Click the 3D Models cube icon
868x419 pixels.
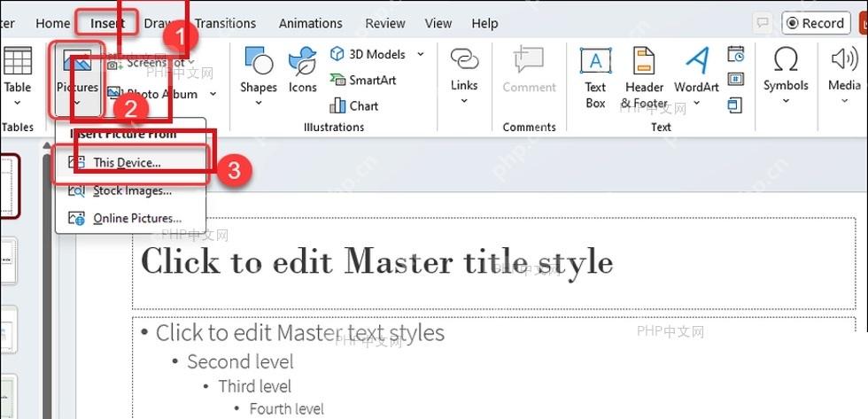click(x=337, y=54)
